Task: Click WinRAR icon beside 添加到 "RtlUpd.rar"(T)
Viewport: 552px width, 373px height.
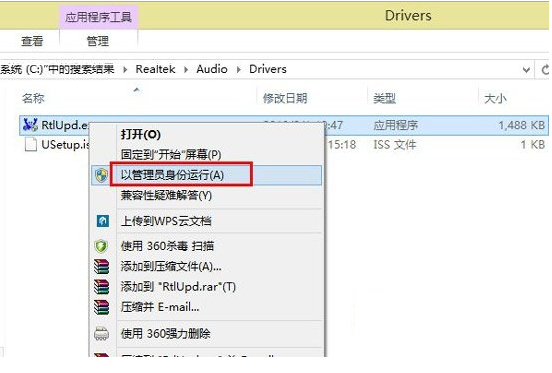Action: (101, 287)
